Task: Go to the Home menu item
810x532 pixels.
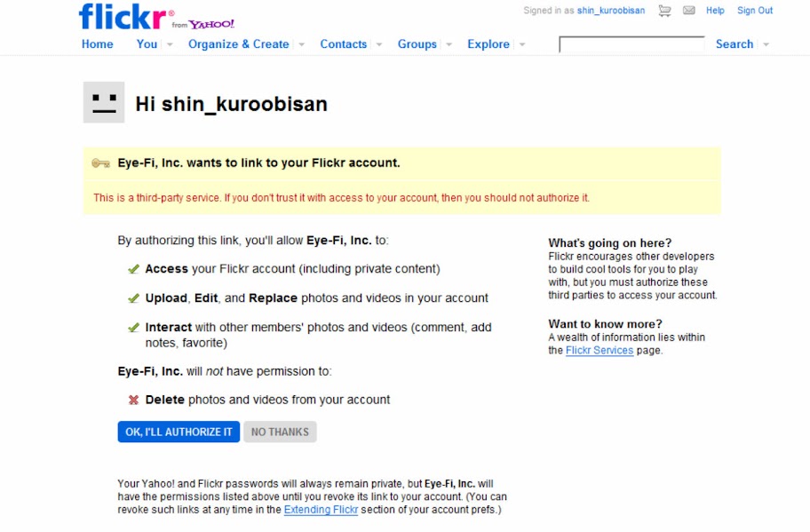Action: 98,44
